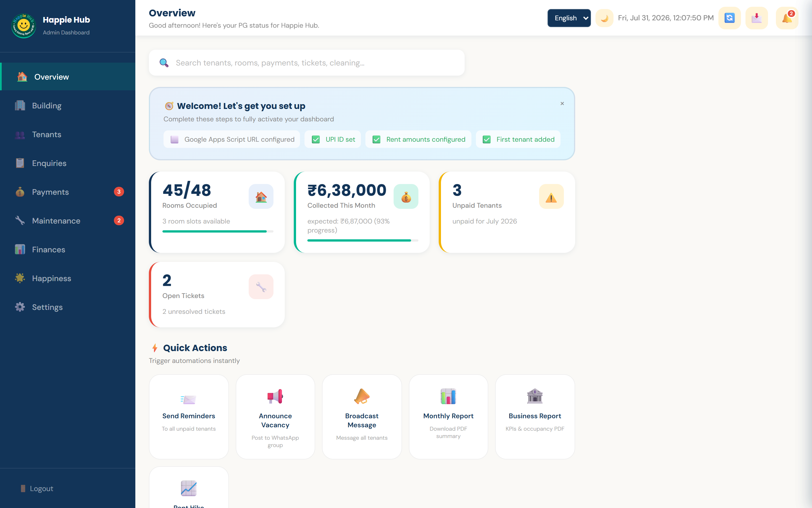Click the Building icon in sidebar
Screen dimensions: 812x508
20,106
